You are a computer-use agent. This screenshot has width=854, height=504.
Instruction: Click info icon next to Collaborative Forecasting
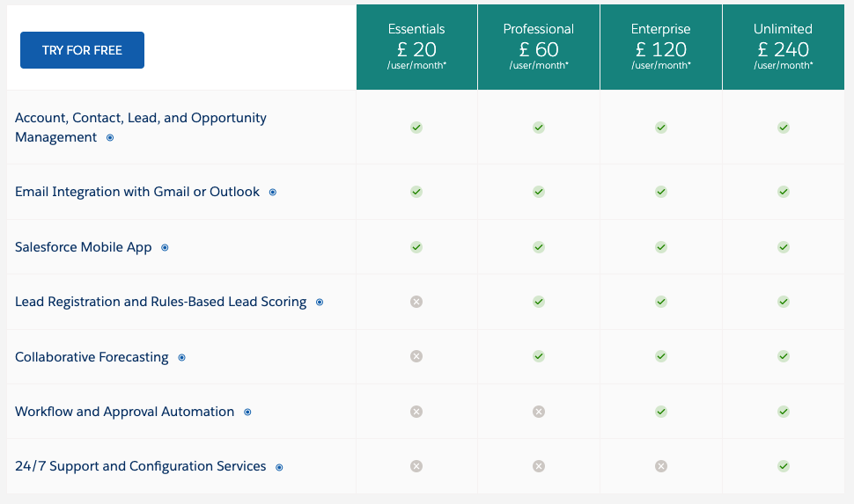[181, 358]
